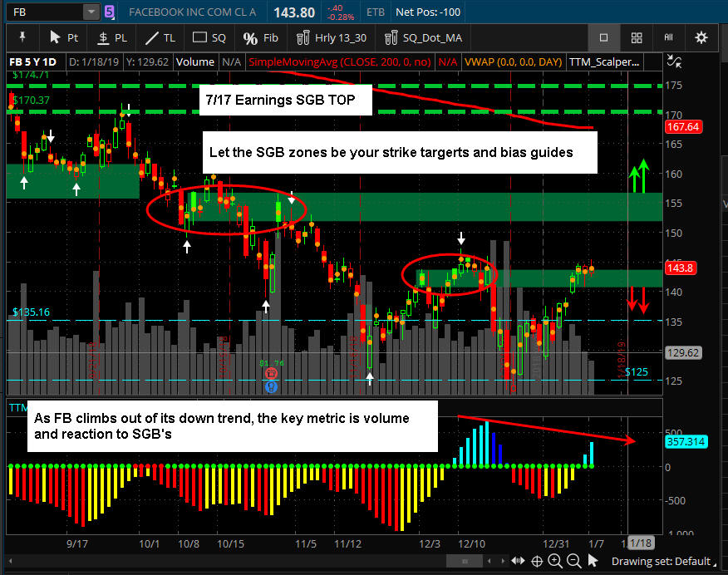The height and width of the screenshot is (575, 728).
Task: Click the scroll right arrow
Action: [x=502, y=561]
